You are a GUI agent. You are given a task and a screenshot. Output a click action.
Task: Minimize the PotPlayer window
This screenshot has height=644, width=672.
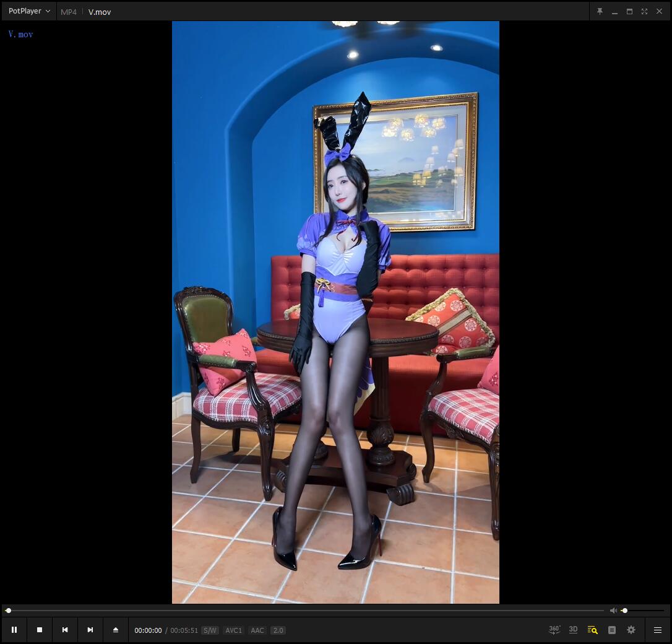[x=614, y=12]
